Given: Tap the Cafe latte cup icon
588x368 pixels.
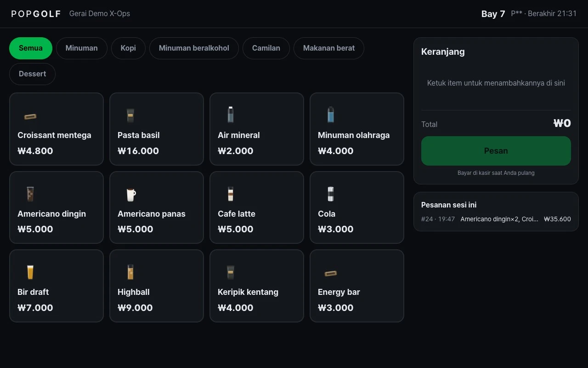Looking at the screenshot, I should tap(231, 194).
